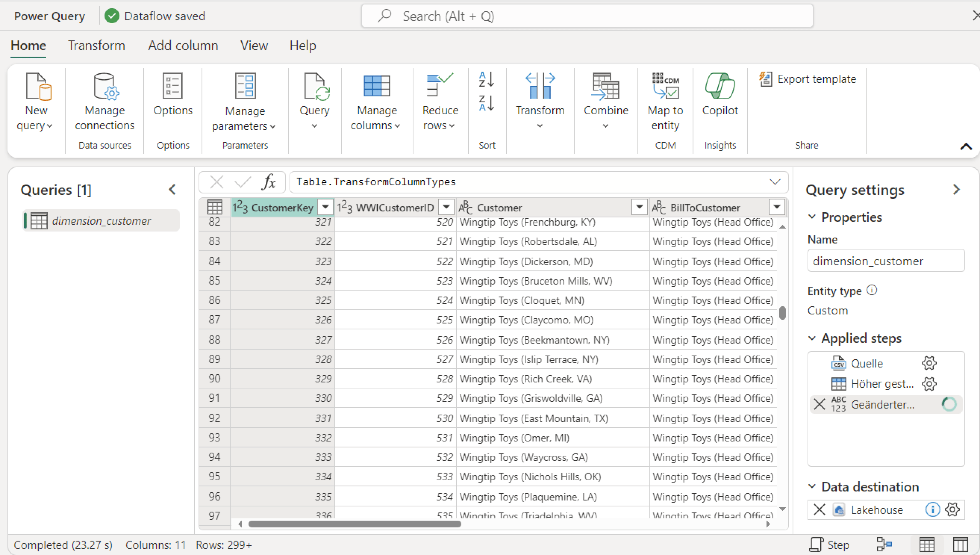Click in the Search box

(x=587, y=16)
